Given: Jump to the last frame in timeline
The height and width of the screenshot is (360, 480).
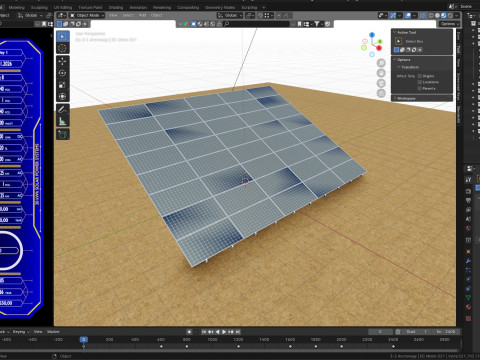Looking at the screenshot, I should [238, 332].
